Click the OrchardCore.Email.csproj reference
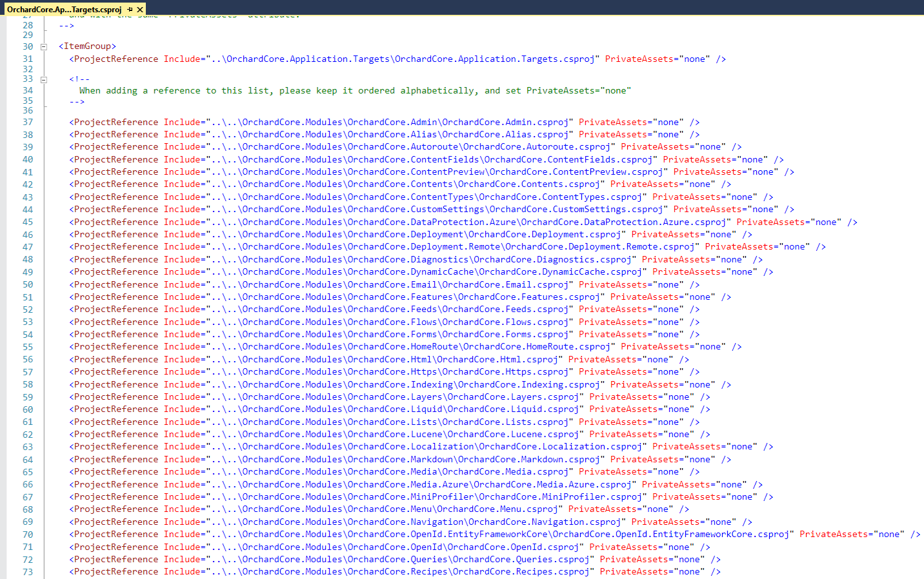This screenshot has width=924, height=579. (385, 284)
